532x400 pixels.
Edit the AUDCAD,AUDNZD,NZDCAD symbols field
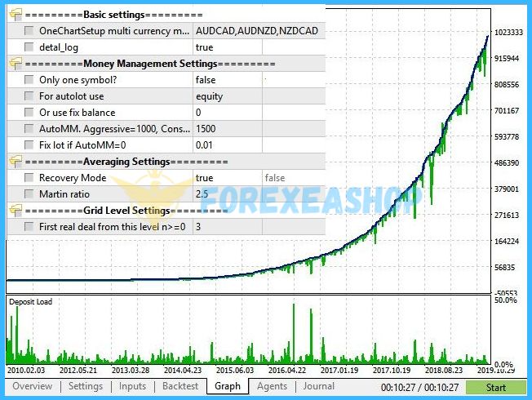pos(258,31)
